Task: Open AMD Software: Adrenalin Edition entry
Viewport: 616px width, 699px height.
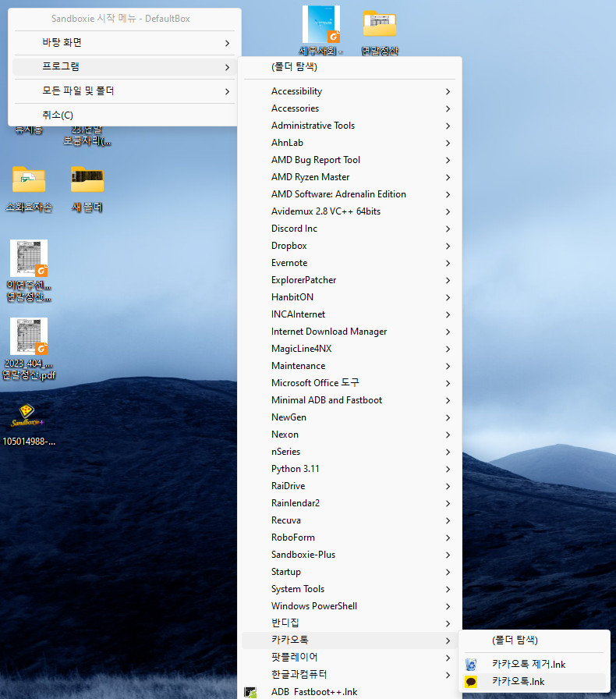Action: (x=350, y=194)
